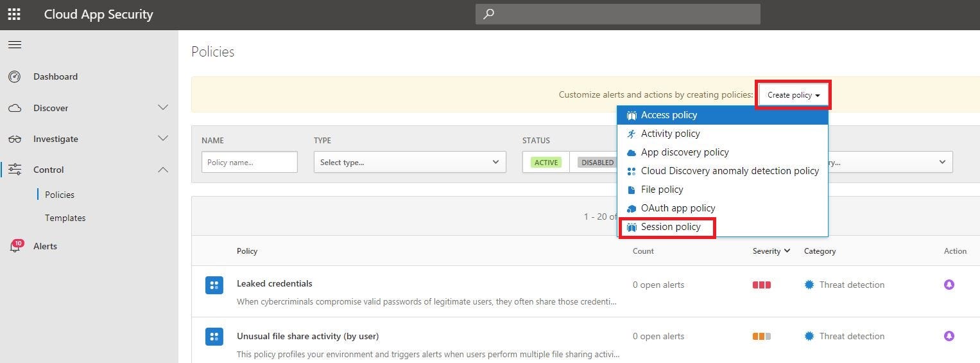Click the Leaked credentials policy icon

(214, 285)
